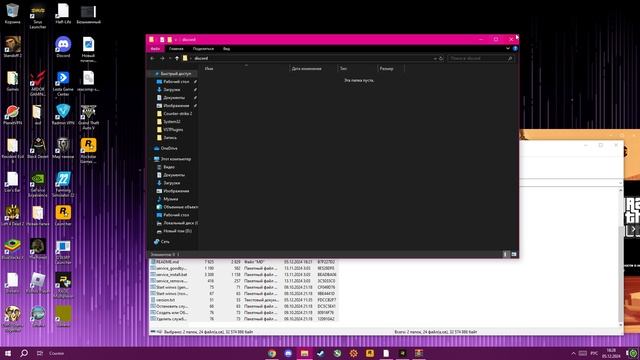Open the Вид ribbon tab
Image resolution: width=640 pixels, height=360 pixels.
pos(227,49)
